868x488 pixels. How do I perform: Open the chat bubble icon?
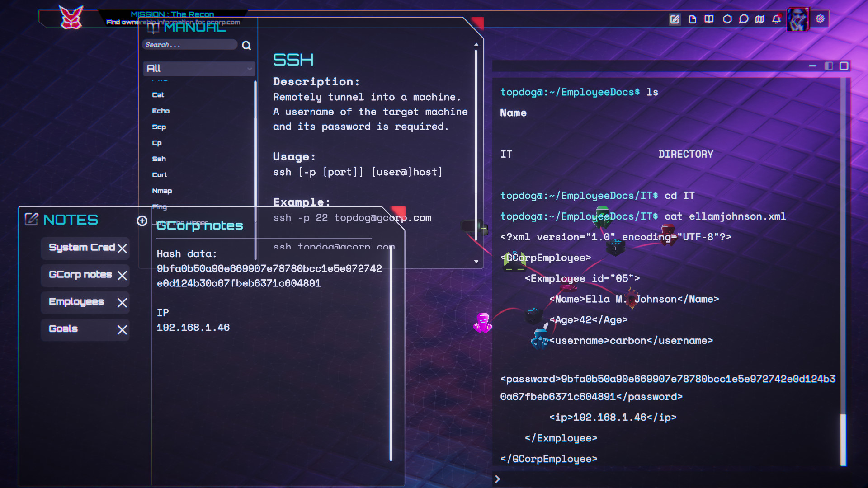(744, 19)
